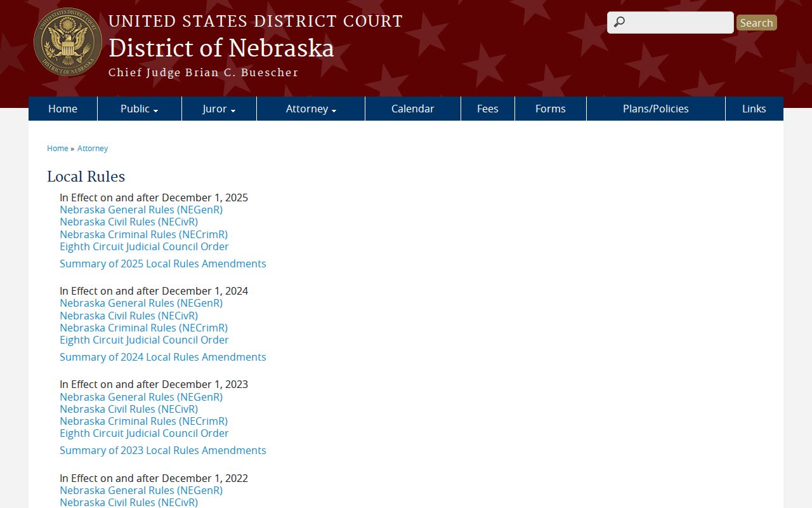Open Summary of 2023 Local Rules Amendments

pyautogui.click(x=163, y=450)
